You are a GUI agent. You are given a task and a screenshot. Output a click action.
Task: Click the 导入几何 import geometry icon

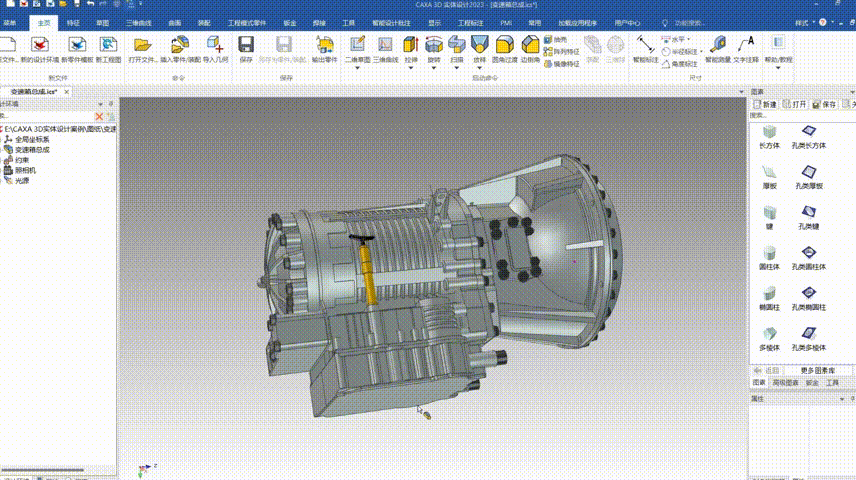coord(215,44)
